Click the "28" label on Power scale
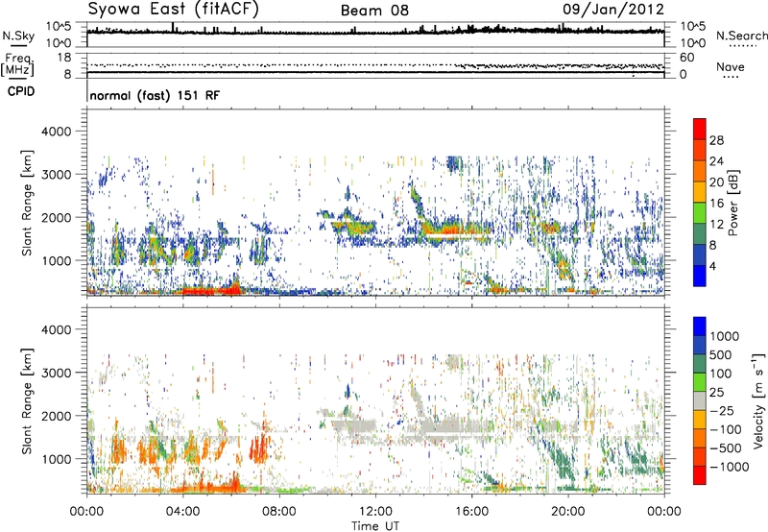The image size is (768, 532). 716,140
